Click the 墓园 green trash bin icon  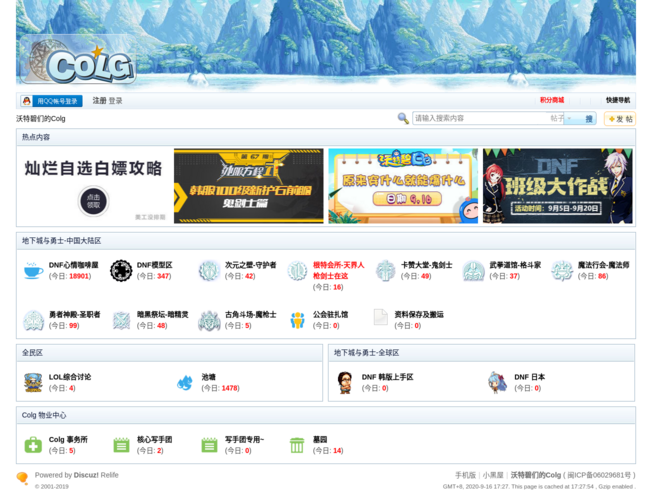tap(297, 445)
